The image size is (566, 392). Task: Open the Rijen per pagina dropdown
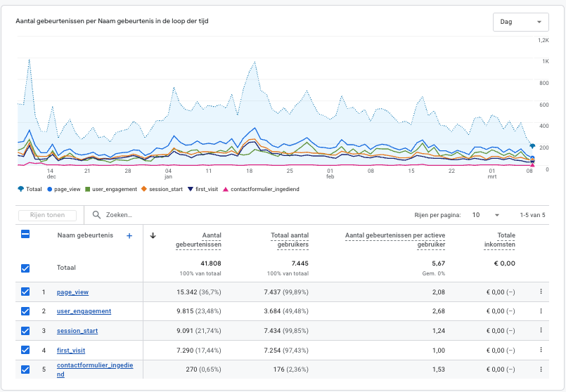point(486,215)
